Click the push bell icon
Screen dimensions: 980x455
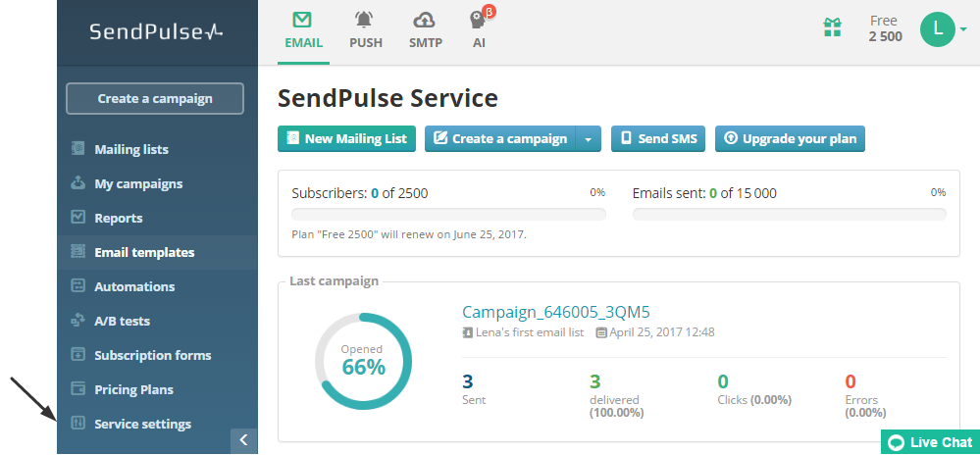(x=364, y=20)
